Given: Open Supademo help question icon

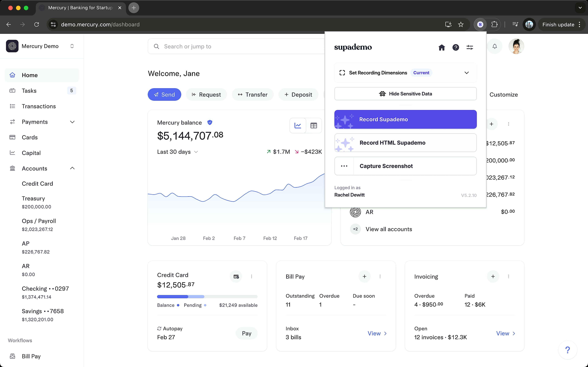Looking at the screenshot, I should click(456, 47).
